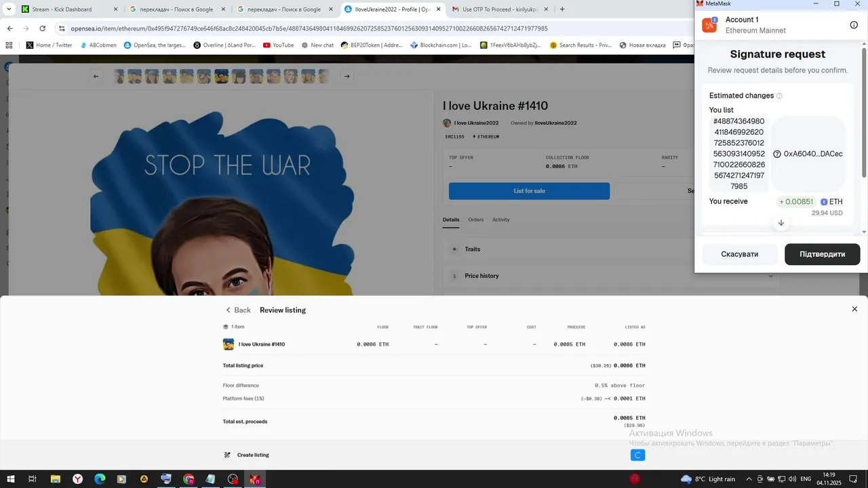
Task: Click the List for sale button
Action: [529, 191]
